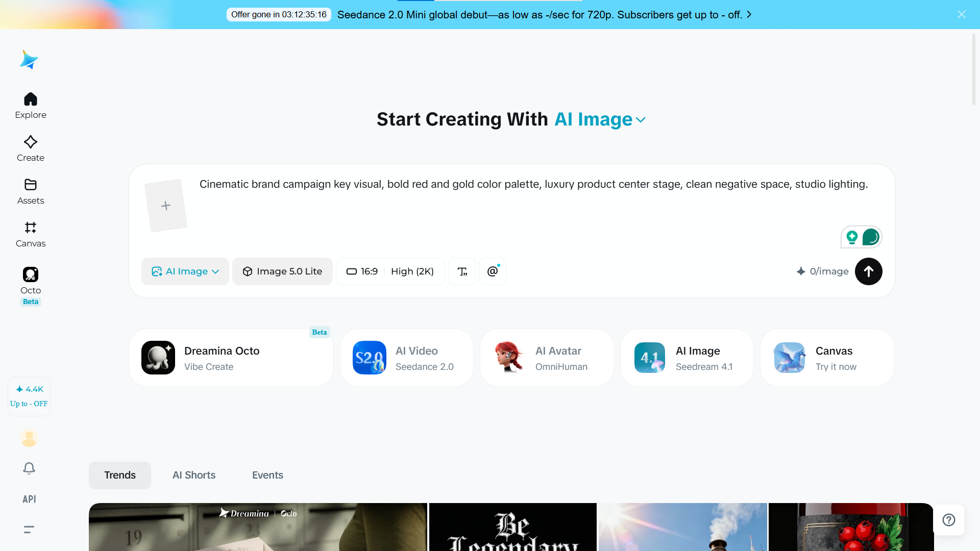Click the page vertical scrollbar

coord(973,69)
